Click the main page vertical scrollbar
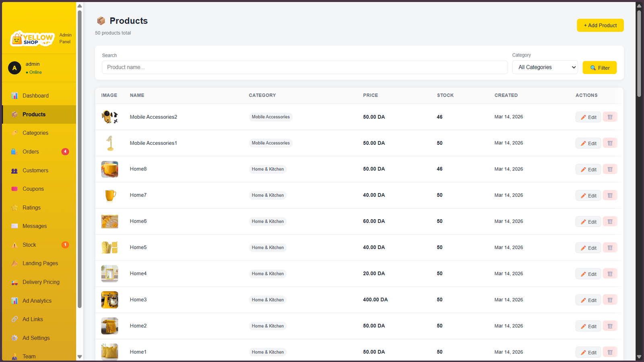The width and height of the screenshot is (644, 362). [639, 53]
